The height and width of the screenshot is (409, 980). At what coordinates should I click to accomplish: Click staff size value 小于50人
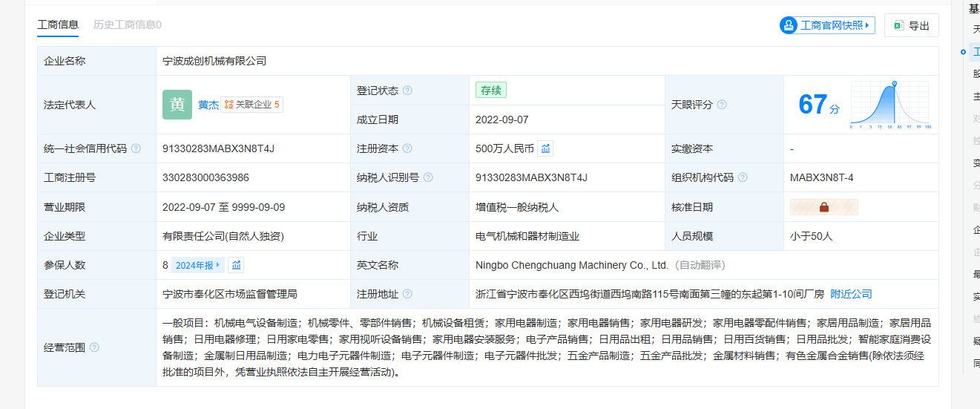812,236
